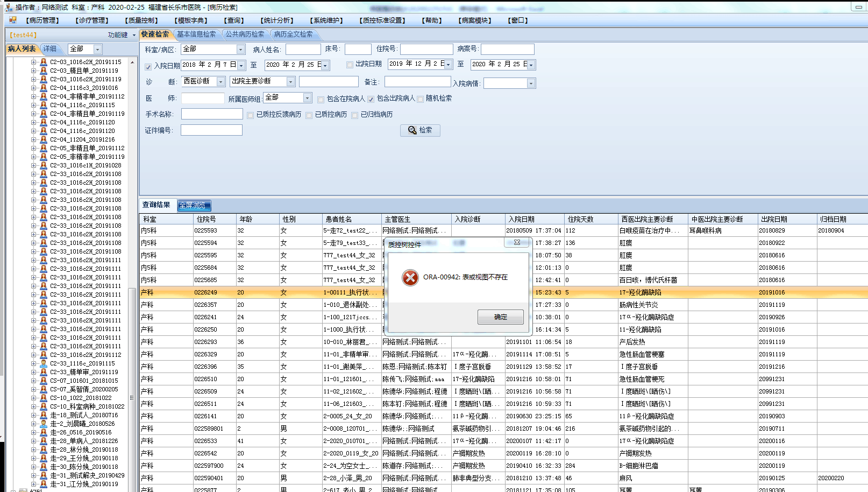Click patient icon for 走-18_测试人_20180716
868x492 pixels.
(44, 415)
